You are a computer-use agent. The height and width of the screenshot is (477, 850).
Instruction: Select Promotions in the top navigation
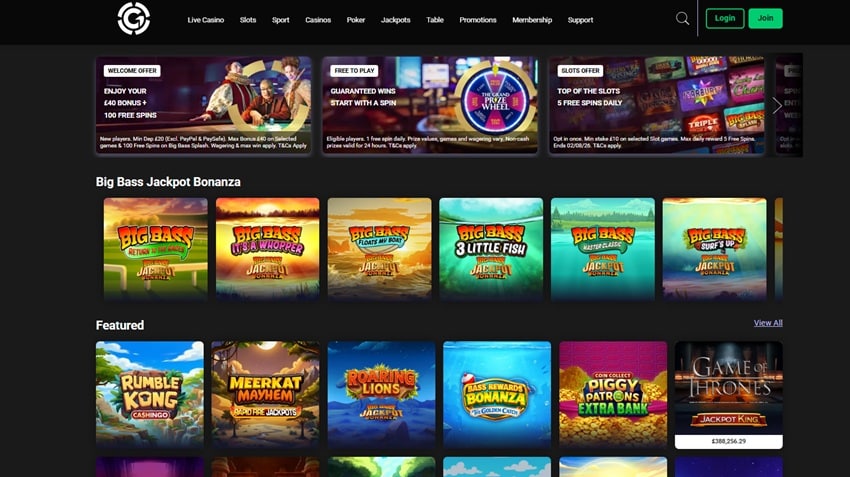click(478, 20)
